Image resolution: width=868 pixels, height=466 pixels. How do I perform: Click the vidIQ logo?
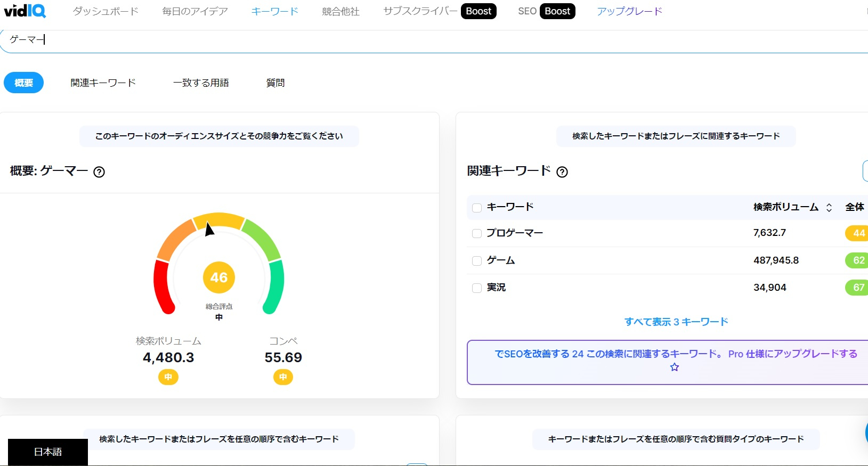pyautogui.click(x=25, y=11)
